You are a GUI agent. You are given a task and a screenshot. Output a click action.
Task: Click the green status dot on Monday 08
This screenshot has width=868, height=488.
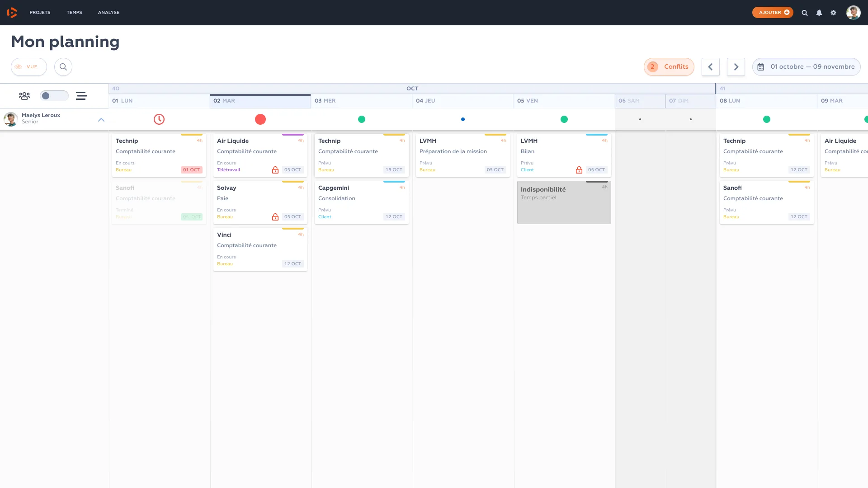coord(767,119)
